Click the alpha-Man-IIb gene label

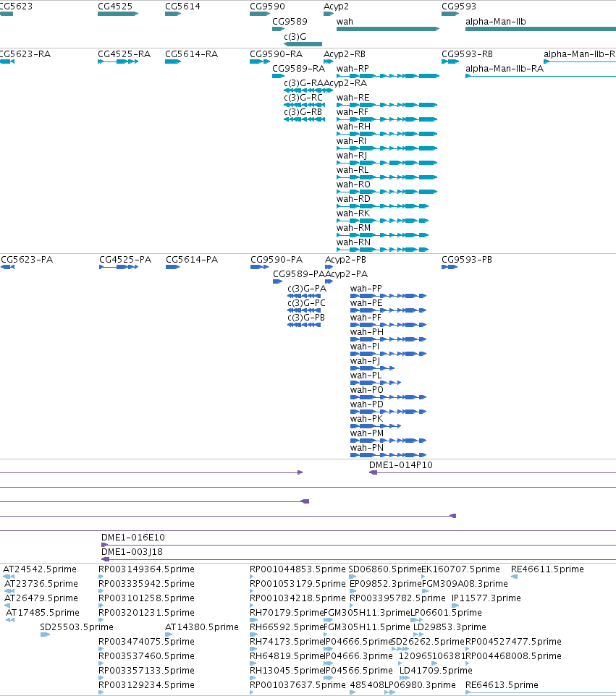496,21
